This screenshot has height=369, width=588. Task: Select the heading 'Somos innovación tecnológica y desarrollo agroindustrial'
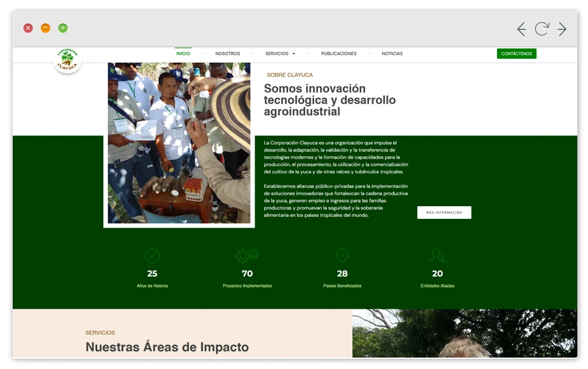coord(329,100)
